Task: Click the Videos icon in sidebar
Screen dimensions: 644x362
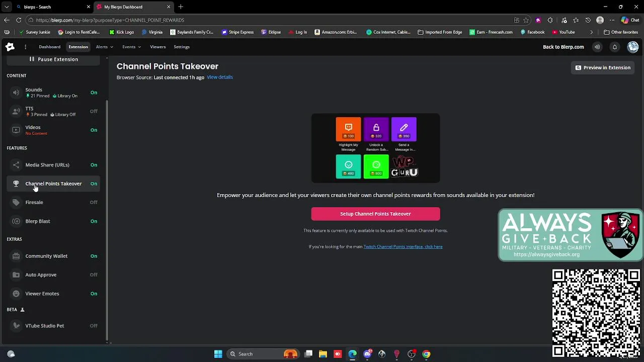Action: pyautogui.click(x=16, y=130)
